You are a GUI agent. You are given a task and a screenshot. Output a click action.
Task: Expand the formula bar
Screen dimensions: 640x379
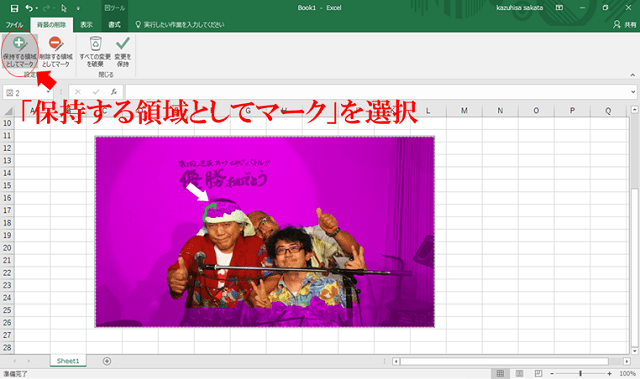tap(633, 92)
